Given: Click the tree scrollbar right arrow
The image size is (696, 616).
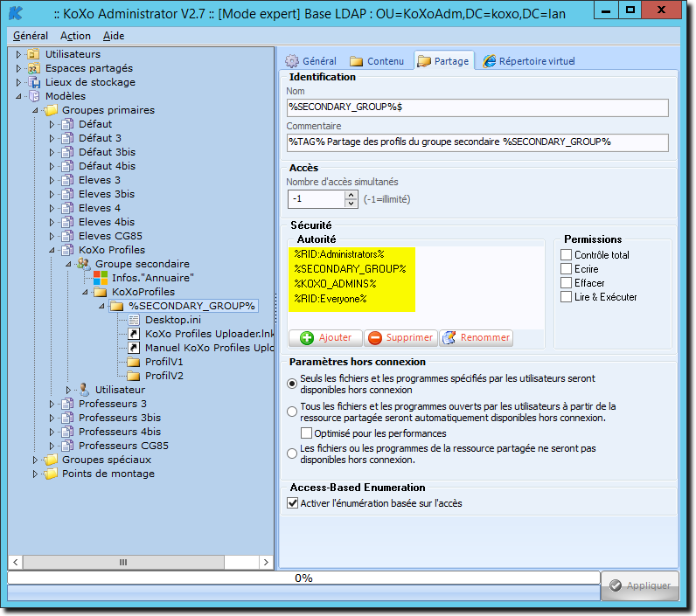Looking at the screenshot, I should [x=266, y=563].
